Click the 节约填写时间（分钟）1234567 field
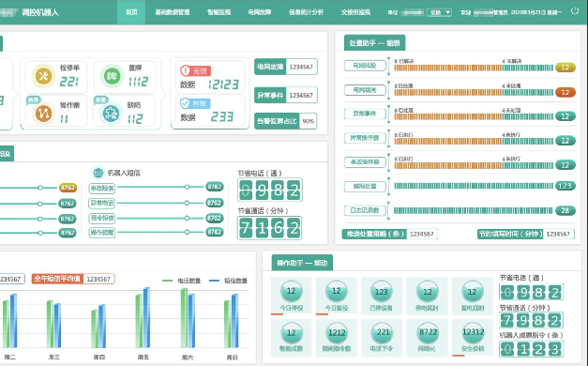588x366 pixels. (x=526, y=234)
